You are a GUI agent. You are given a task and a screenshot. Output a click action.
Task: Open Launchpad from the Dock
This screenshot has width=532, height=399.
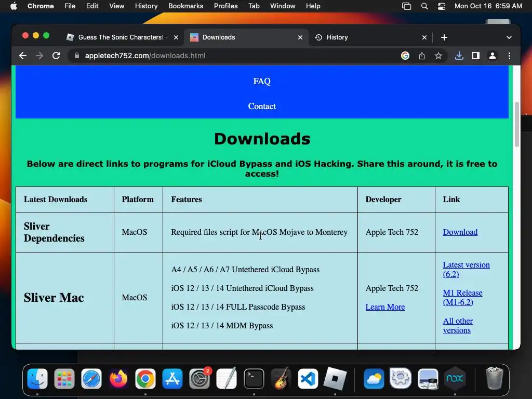pyautogui.click(x=64, y=378)
